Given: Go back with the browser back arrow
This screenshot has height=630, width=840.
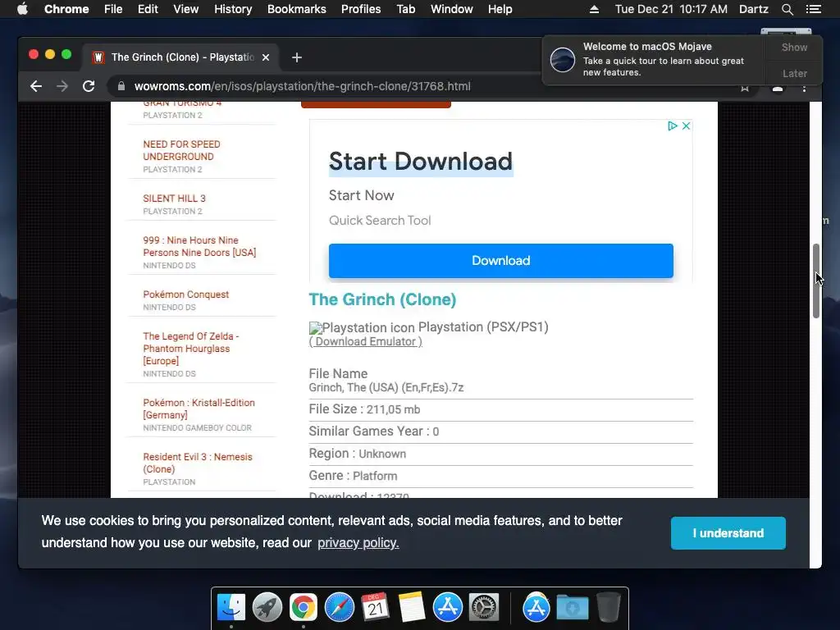Looking at the screenshot, I should [x=36, y=86].
